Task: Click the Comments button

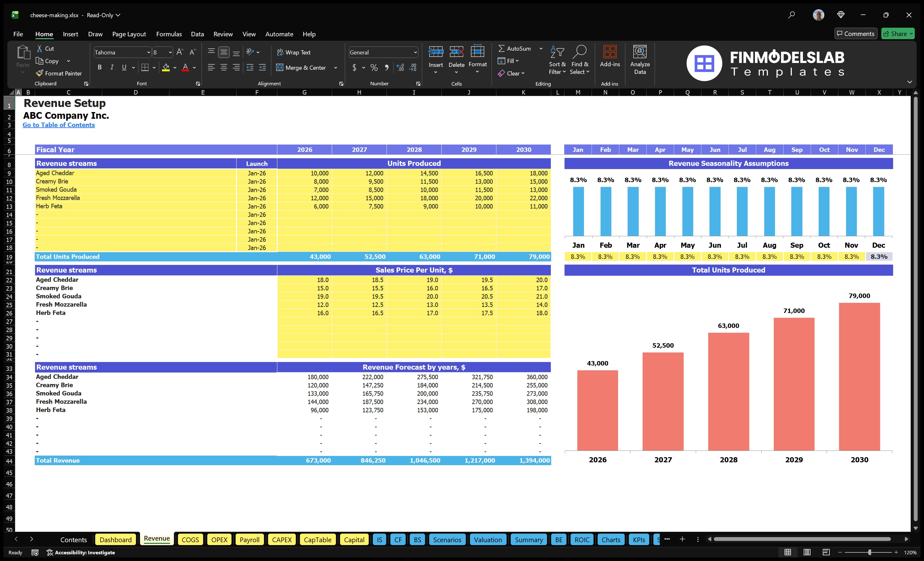Action: pos(856,33)
